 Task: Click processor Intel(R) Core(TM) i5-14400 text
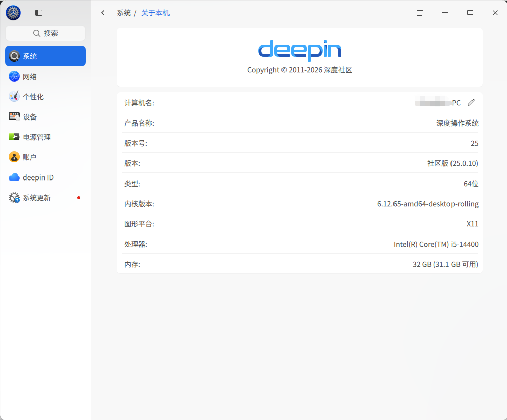point(436,244)
